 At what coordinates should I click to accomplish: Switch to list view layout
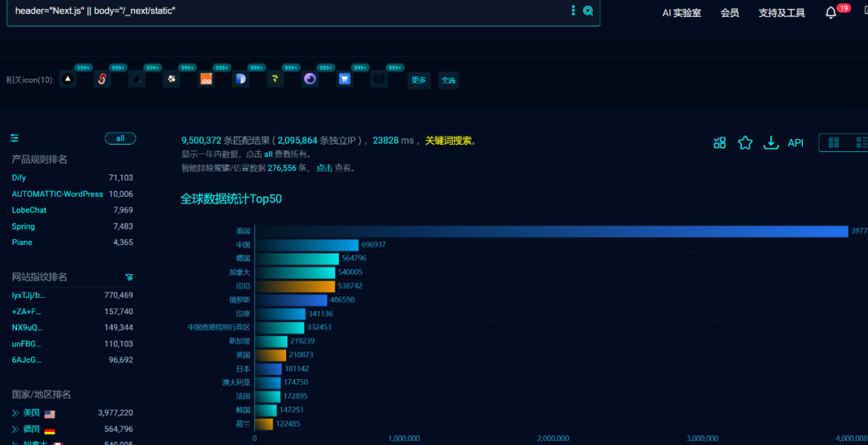862,143
